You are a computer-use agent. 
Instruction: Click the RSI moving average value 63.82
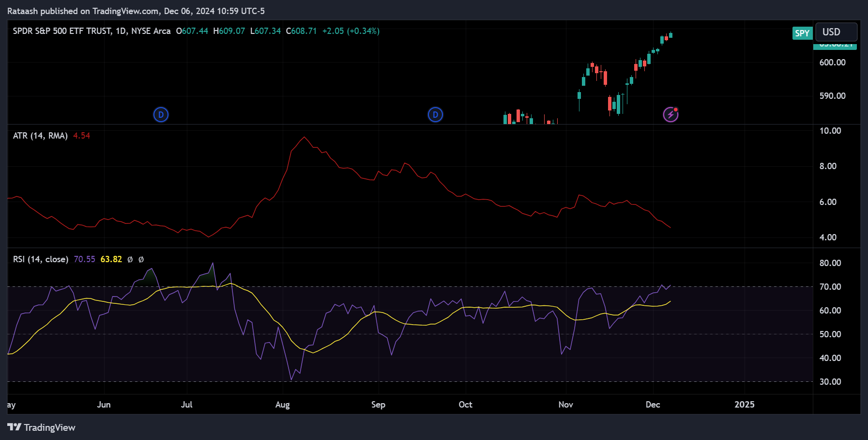coord(111,259)
